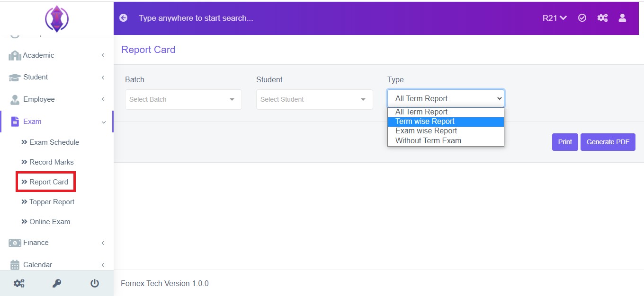Expand the R21 session dropdown
644x296 pixels.
[555, 18]
